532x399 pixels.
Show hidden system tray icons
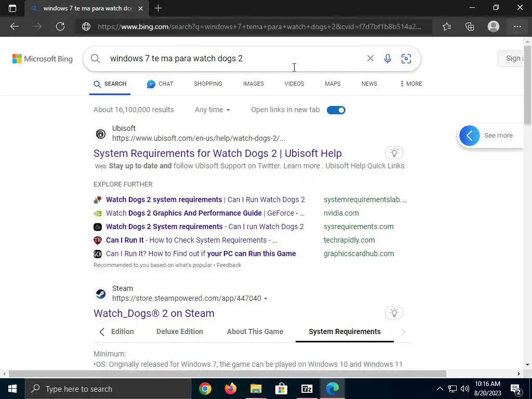point(440,389)
